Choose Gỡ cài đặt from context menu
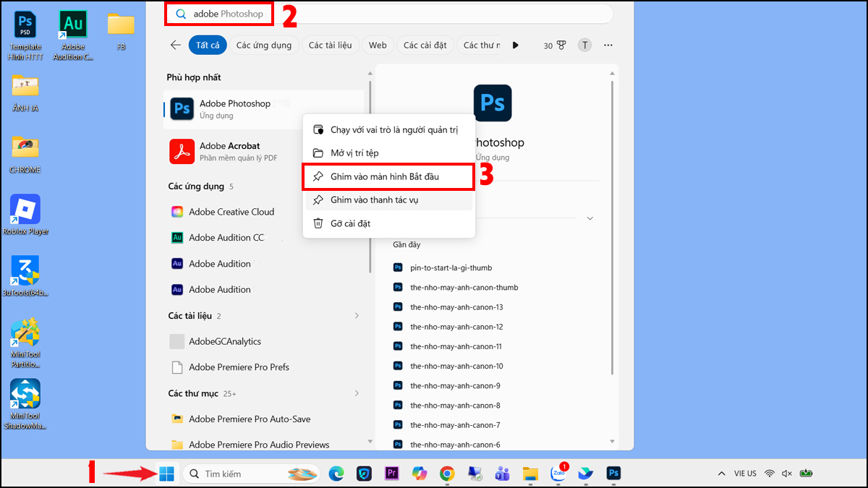Image resolution: width=868 pixels, height=488 pixels. point(388,223)
